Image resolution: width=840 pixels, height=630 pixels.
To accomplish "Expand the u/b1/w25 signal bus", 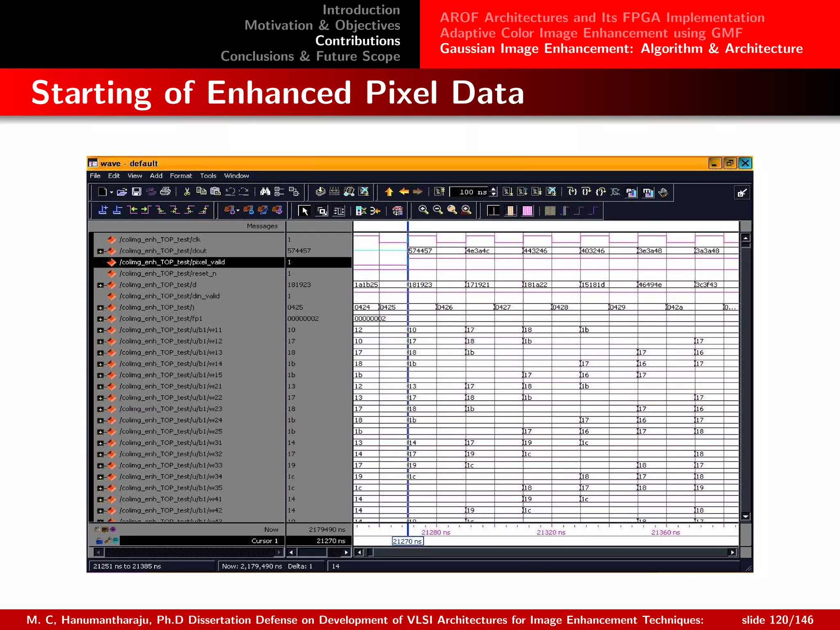I will (100, 432).
